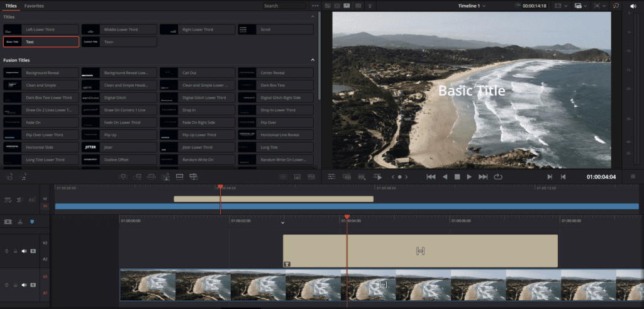Click the Split Clip scissors icon
This screenshot has height=309, width=644.
click(19, 222)
